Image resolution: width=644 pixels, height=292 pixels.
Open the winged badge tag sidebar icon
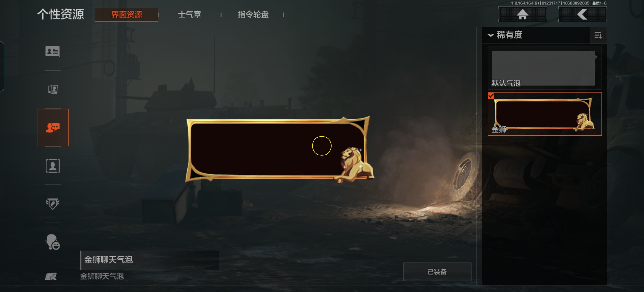tap(53, 204)
